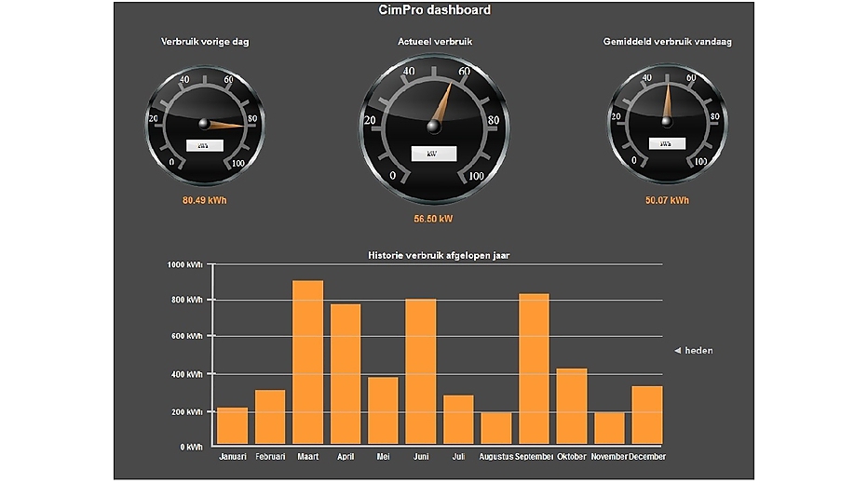Select the December bar
The width and height of the screenshot is (868, 483).
point(647,415)
